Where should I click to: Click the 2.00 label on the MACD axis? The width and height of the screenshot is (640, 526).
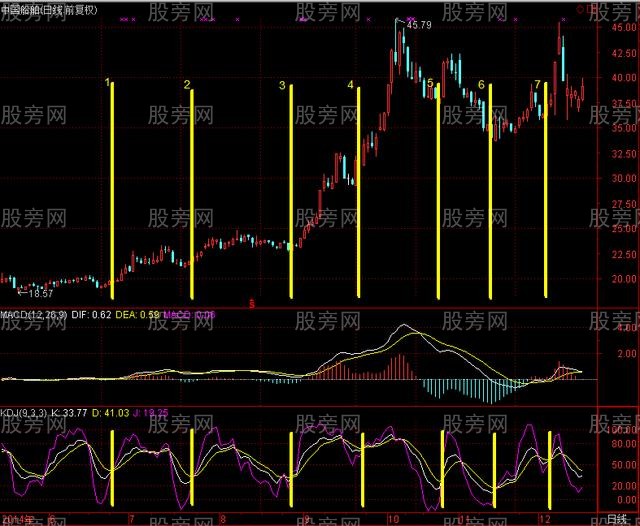[627, 354]
